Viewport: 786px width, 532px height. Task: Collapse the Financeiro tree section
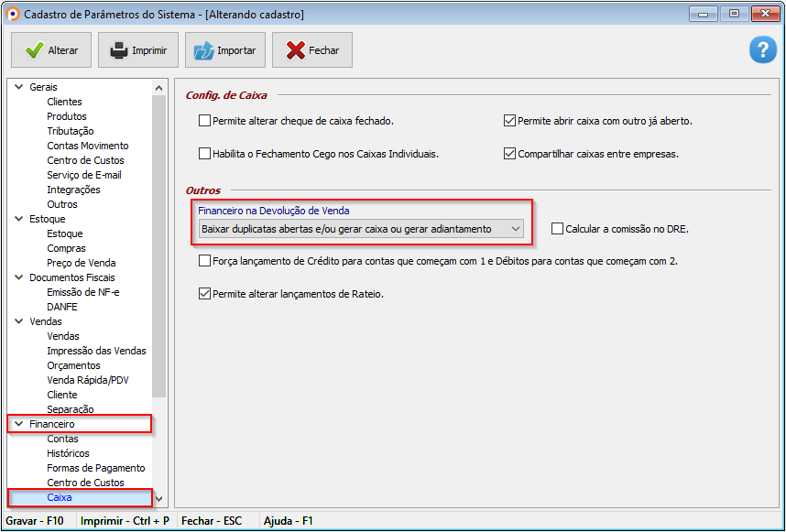(18, 424)
